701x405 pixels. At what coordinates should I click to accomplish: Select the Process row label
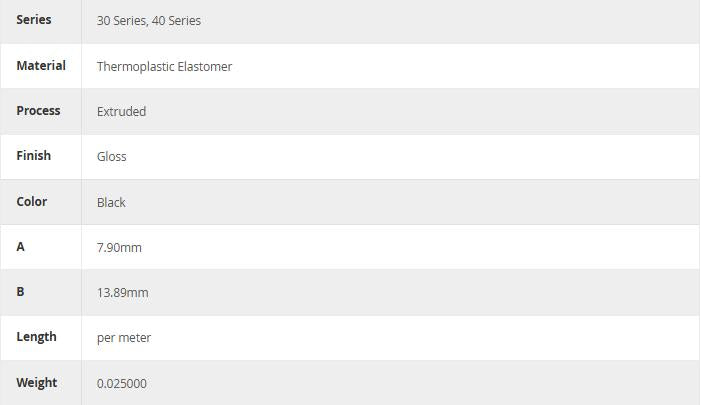tap(38, 111)
